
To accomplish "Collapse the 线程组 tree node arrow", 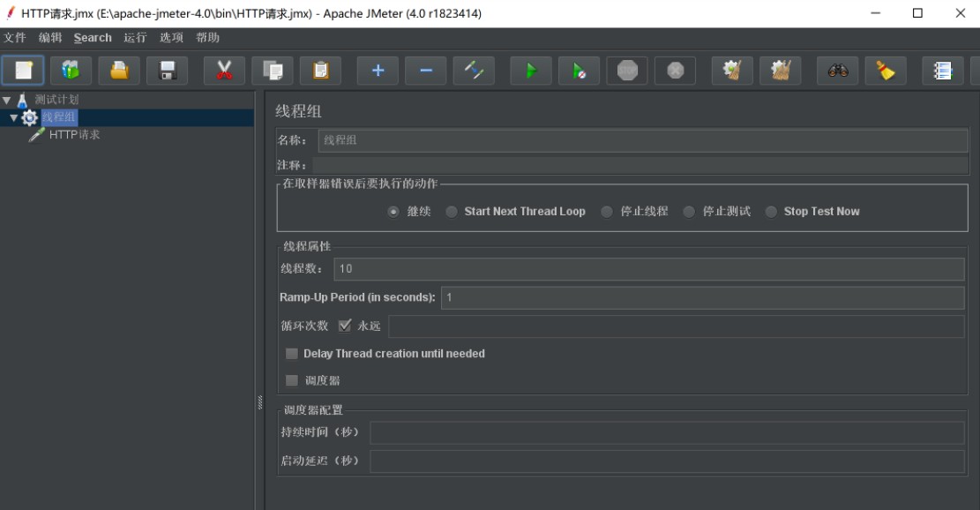I will coord(13,117).
